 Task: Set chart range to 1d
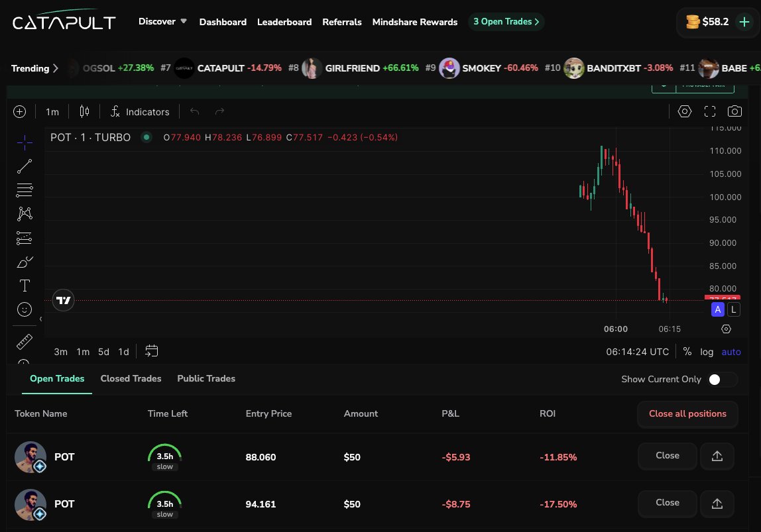[124, 352]
